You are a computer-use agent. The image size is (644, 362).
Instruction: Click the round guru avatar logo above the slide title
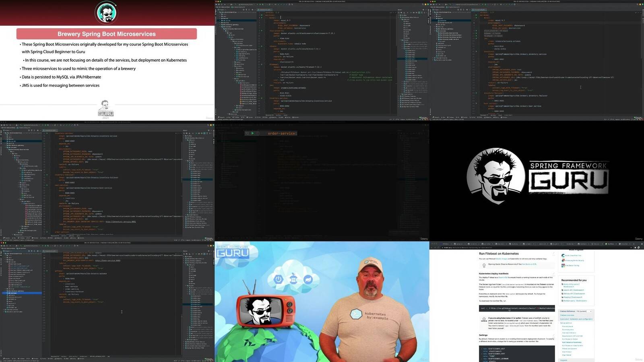coord(106,12)
